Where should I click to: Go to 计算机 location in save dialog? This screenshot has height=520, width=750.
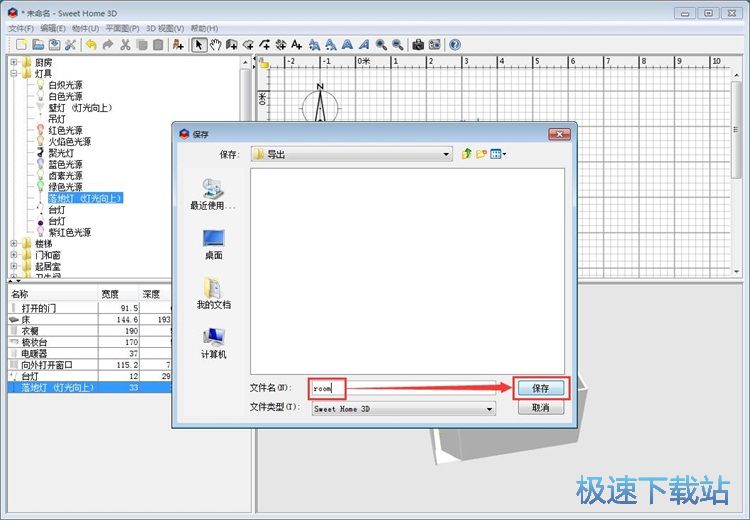(x=213, y=343)
